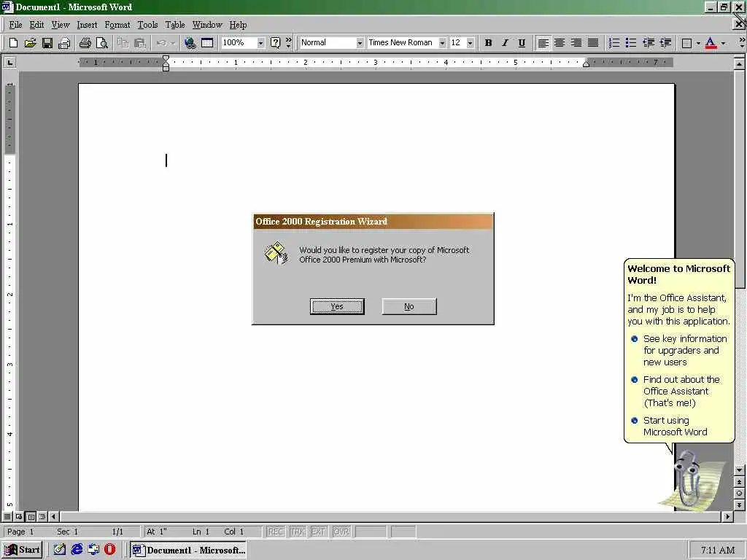Open the Edit menu
The height and width of the screenshot is (560, 747).
tap(36, 25)
